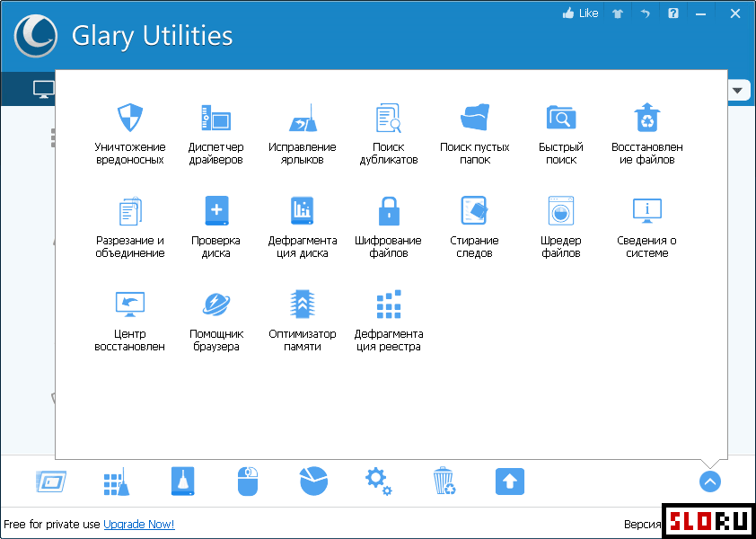The image size is (756, 539).
Task: Open Дефрагментация диска tool
Action: click(x=303, y=226)
